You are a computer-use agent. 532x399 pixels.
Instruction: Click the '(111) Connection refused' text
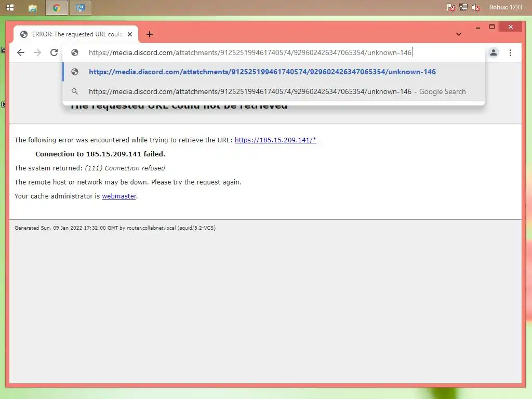coord(125,168)
